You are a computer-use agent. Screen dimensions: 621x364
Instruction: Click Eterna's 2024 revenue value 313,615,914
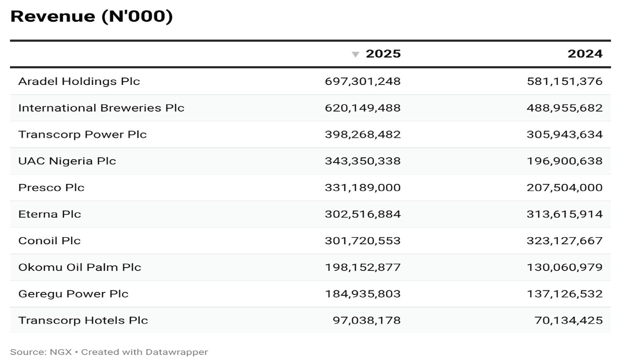click(x=565, y=214)
